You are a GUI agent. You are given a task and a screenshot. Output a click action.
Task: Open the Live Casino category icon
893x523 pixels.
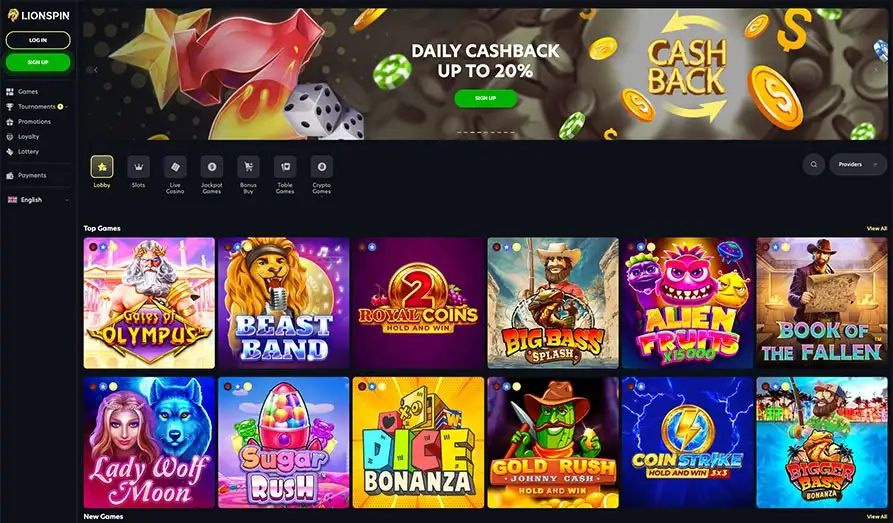click(x=175, y=167)
